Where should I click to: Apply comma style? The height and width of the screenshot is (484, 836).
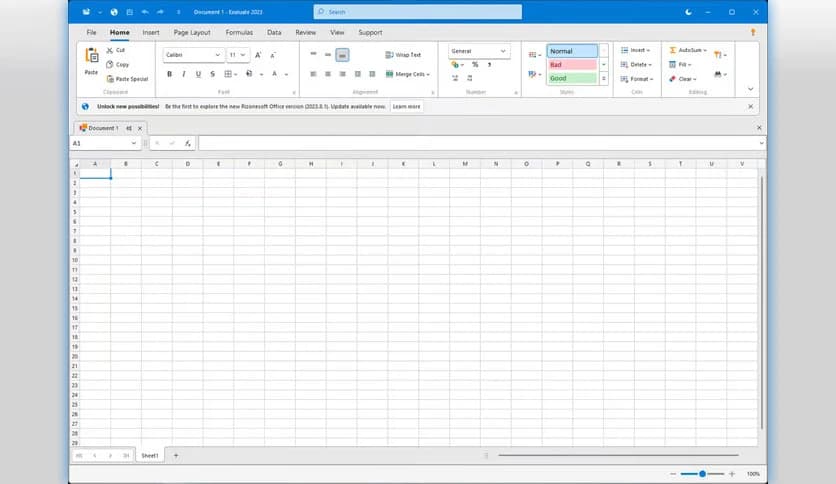pos(489,64)
